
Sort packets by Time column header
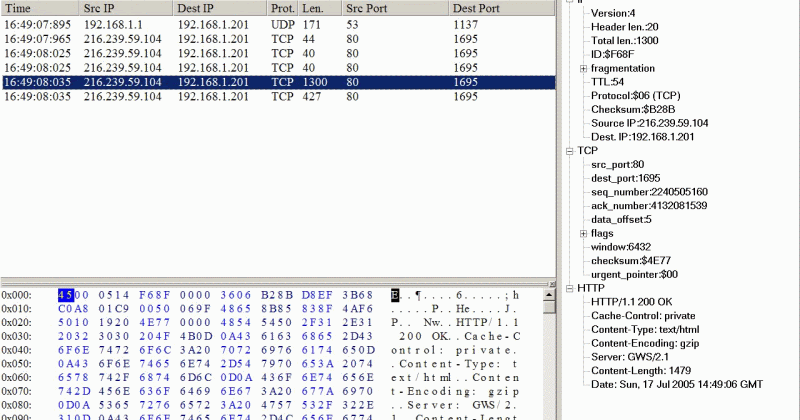pos(39,8)
